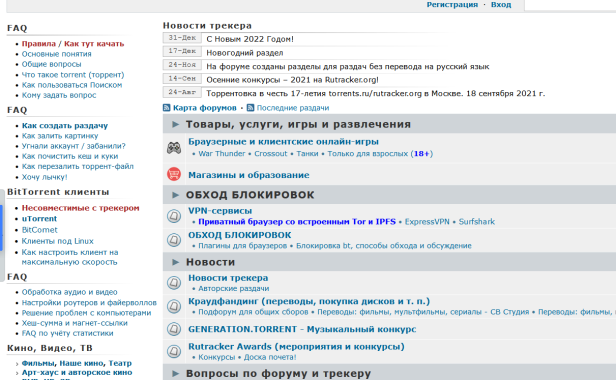Click the RSS icon beside Последние раздачи
Screen dimensions: 616x380
pyautogui.click(x=250, y=108)
